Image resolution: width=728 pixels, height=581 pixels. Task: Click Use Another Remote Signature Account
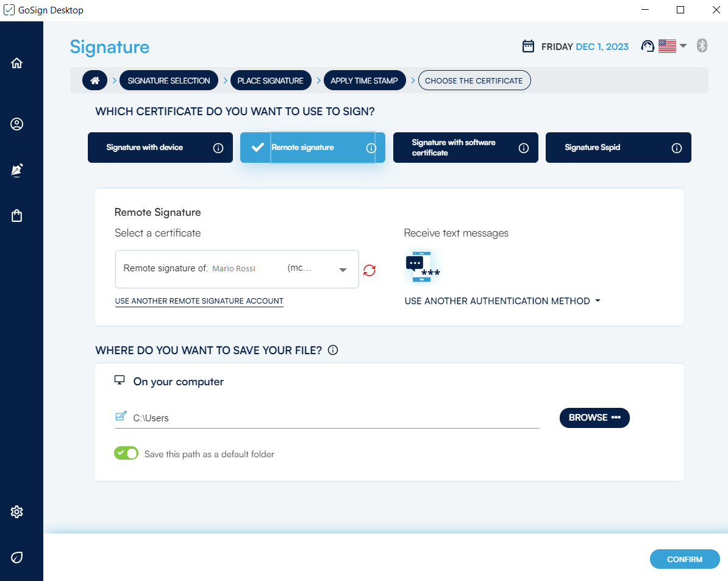tap(199, 301)
